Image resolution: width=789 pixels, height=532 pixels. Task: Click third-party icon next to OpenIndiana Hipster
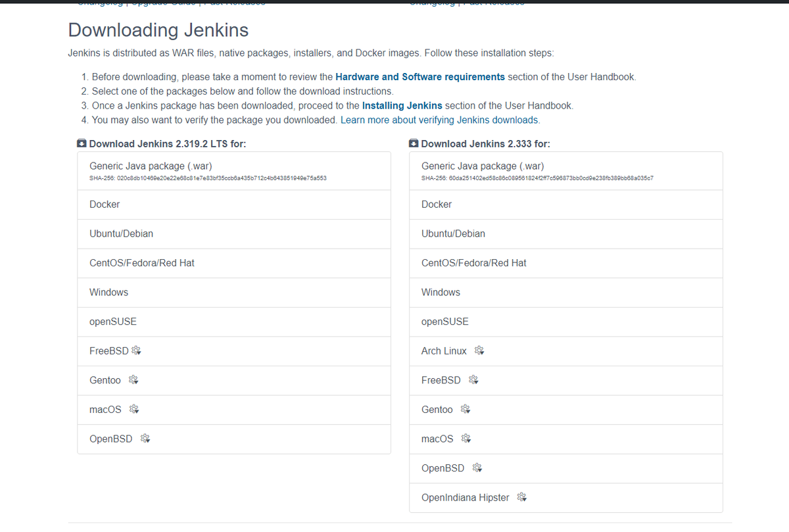(521, 497)
